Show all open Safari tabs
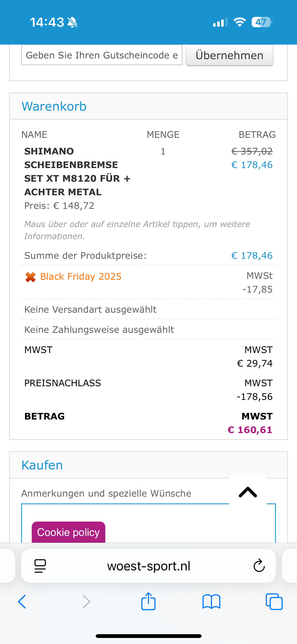297x644 pixels. [x=274, y=602]
